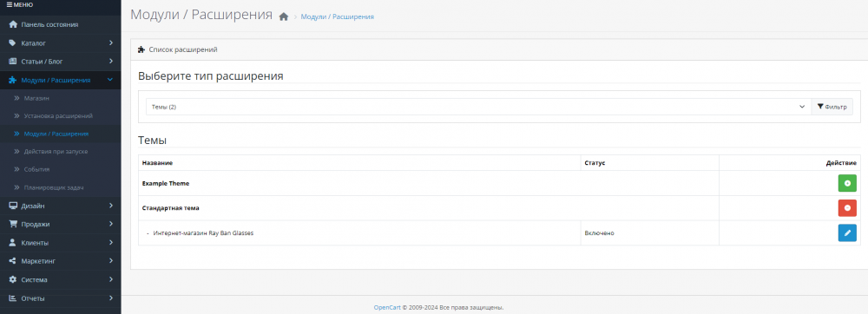Expand the Каталог menu chevron
The height and width of the screenshot is (314, 868).
pyautogui.click(x=111, y=43)
